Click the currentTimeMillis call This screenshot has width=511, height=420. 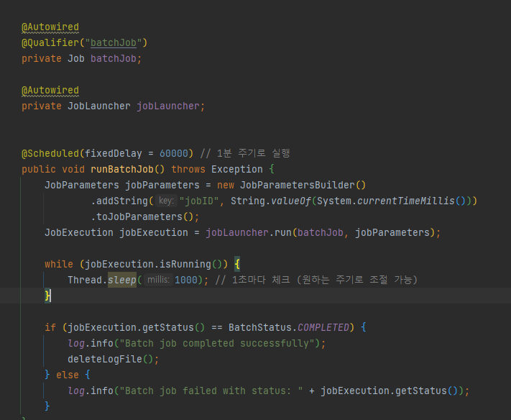406,201
